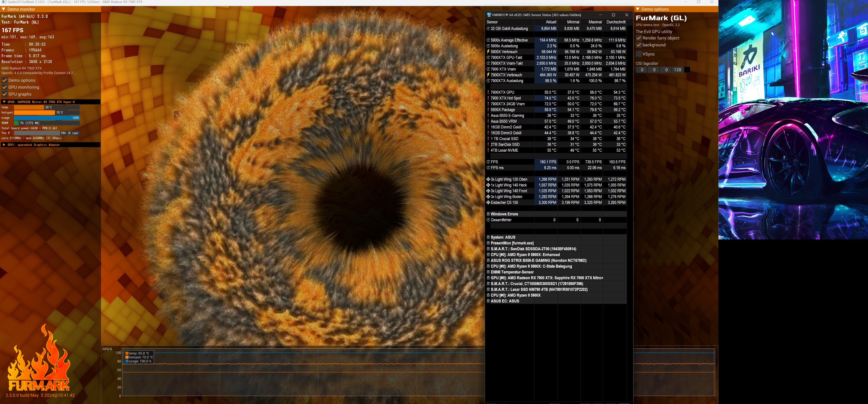868x404 pixels.
Task: Click chip icon beside PresentMon [furmark.exe]
Action: (488, 243)
